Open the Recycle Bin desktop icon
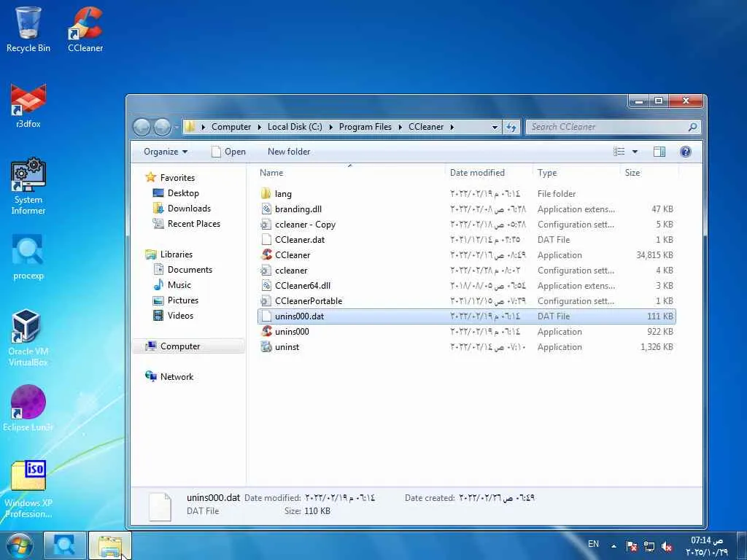This screenshot has width=747, height=560. [28, 29]
